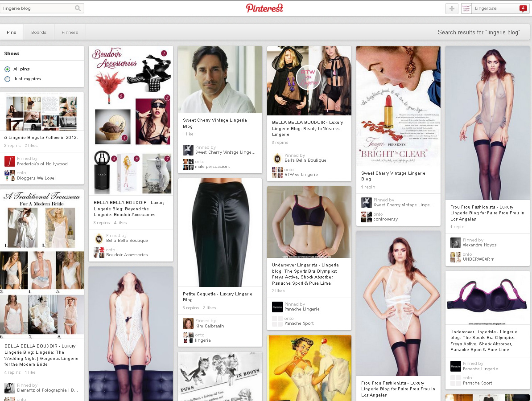Open the vintage pin-up yellow illustration
Viewport: 532px width, 401px height.
pyautogui.click(x=309, y=368)
